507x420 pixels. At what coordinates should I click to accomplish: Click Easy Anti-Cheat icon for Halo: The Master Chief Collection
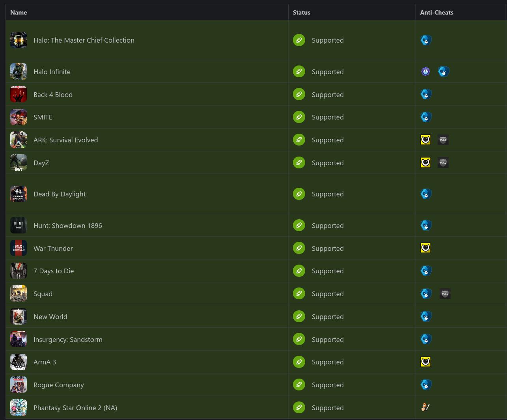[x=426, y=40]
